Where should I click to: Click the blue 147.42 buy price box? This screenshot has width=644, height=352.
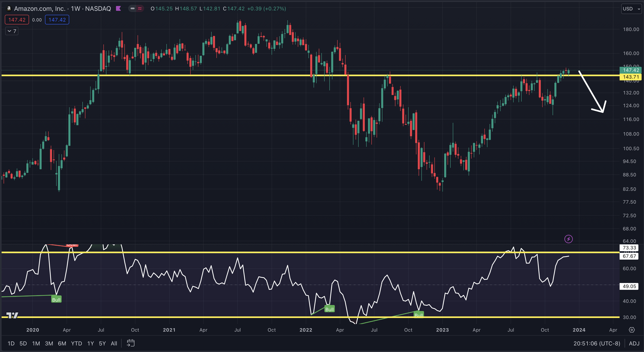pyautogui.click(x=57, y=20)
